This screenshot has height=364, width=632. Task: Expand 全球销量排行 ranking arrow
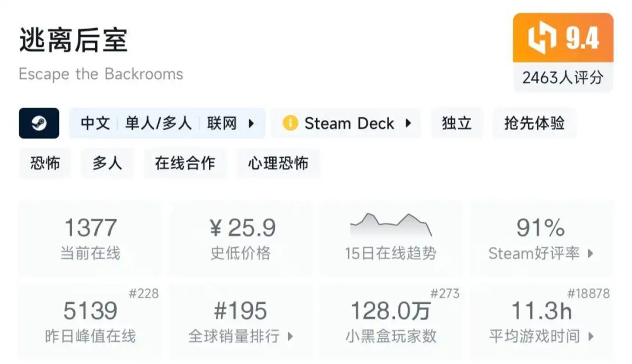pos(290,336)
